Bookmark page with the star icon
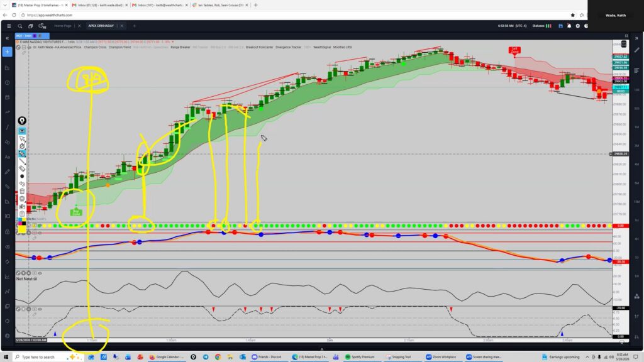Screen dimensions: 644x362 (572, 15)
